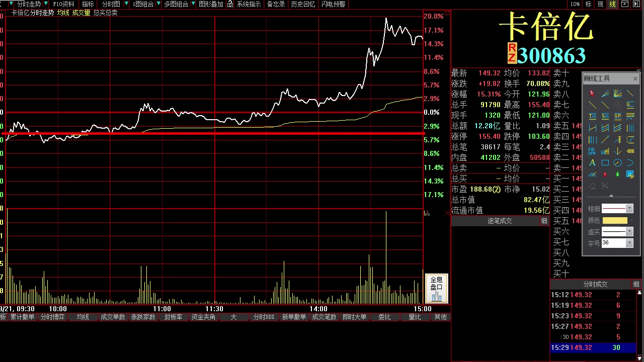Open the 全息盘口 panel icon
Viewport: 644px width, 362px height.
[436, 289]
